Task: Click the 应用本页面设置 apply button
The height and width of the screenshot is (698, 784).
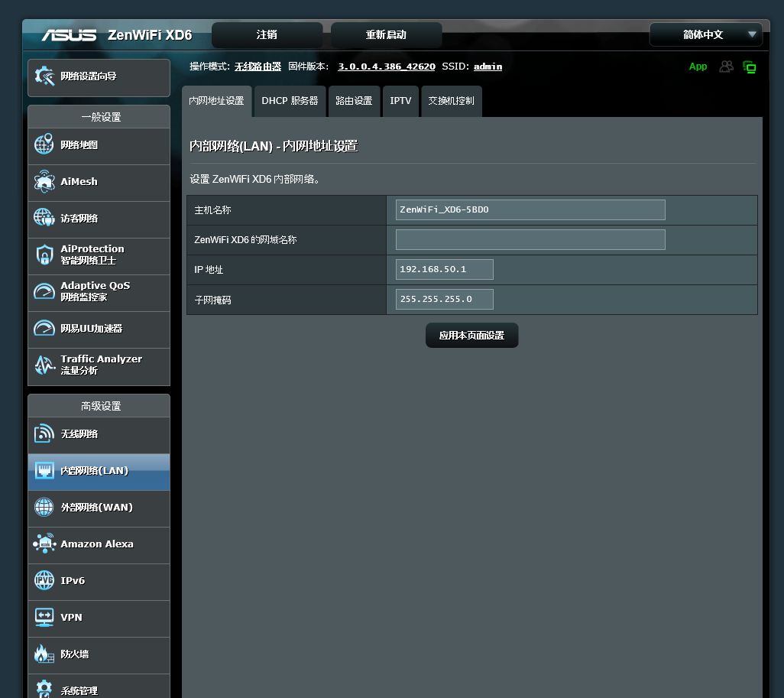Action: coord(471,336)
